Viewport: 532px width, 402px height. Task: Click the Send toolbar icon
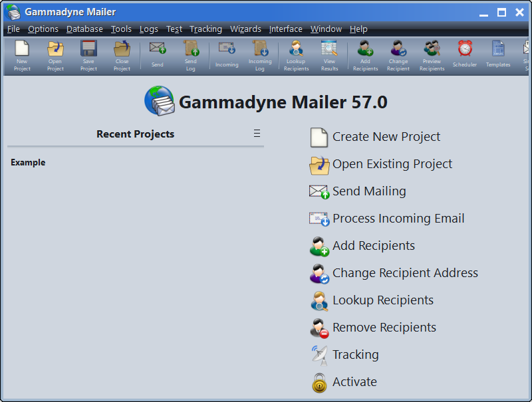157,56
